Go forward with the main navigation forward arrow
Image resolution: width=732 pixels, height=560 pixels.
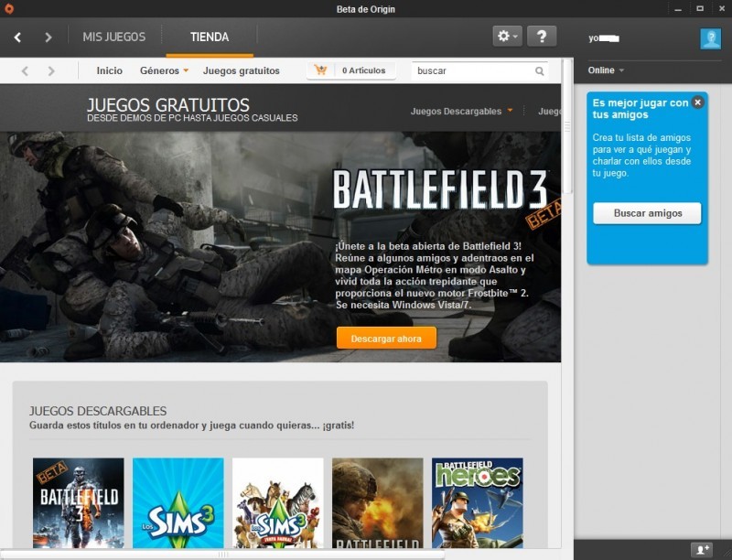(x=48, y=37)
